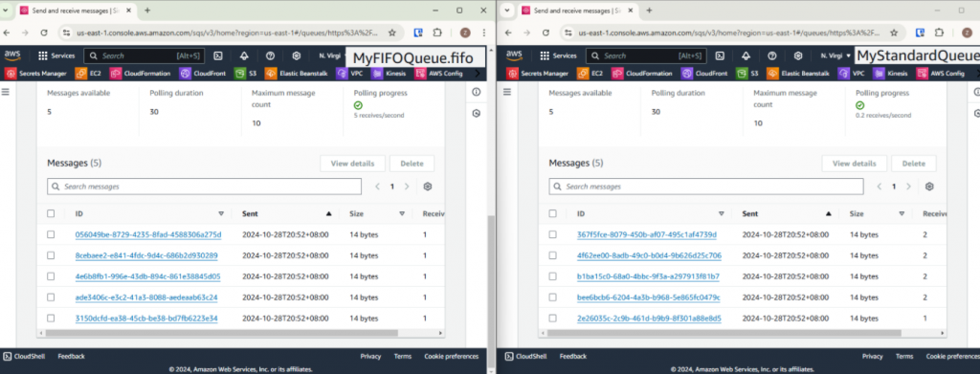980x374 pixels.
Task: Open Services grid in right Standard queue window
Action: click(x=558, y=55)
